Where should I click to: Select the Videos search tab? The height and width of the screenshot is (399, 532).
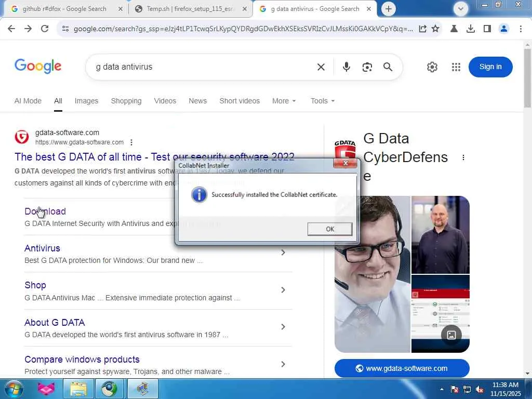[165, 101]
